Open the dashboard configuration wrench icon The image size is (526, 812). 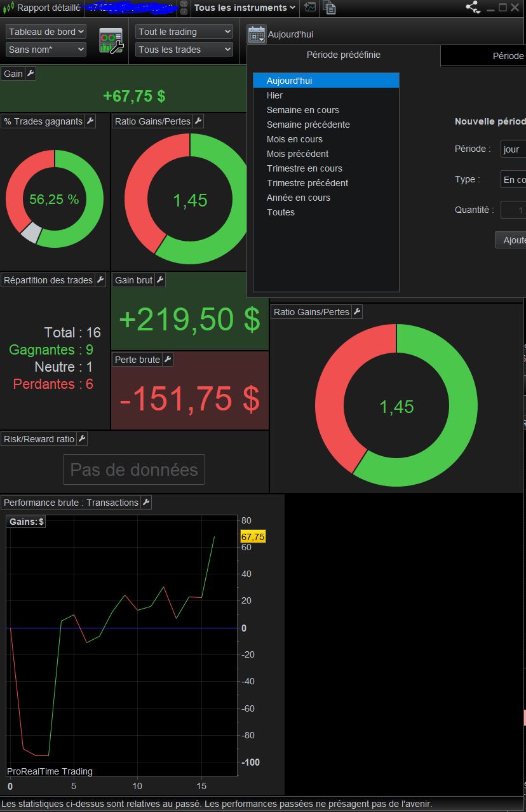coord(111,41)
